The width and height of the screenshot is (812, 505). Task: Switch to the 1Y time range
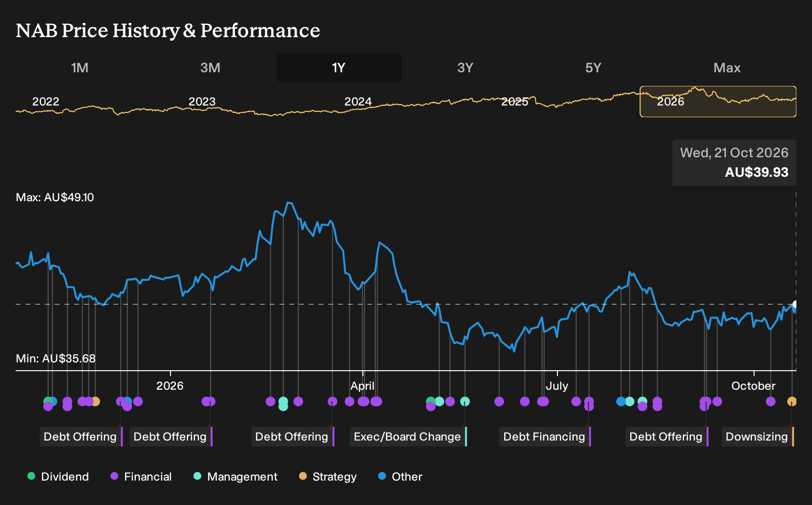click(x=339, y=67)
